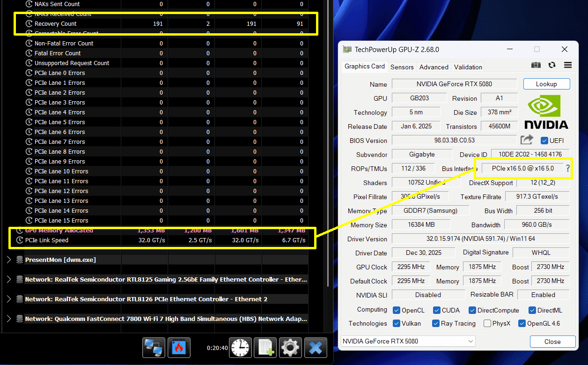This screenshot has height=365, width=588.
Task: Click the Memory Type field GDDR7 (Samsung)
Action: pyautogui.click(x=430, y=210)
